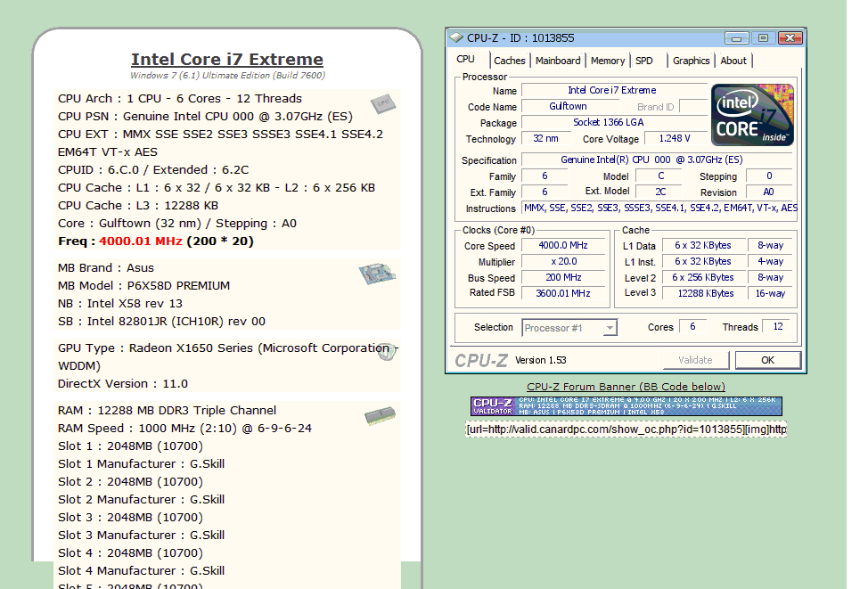Click the Core Voltage value '1.248 V'
The image size is (868, 589).
pos(675,138)
